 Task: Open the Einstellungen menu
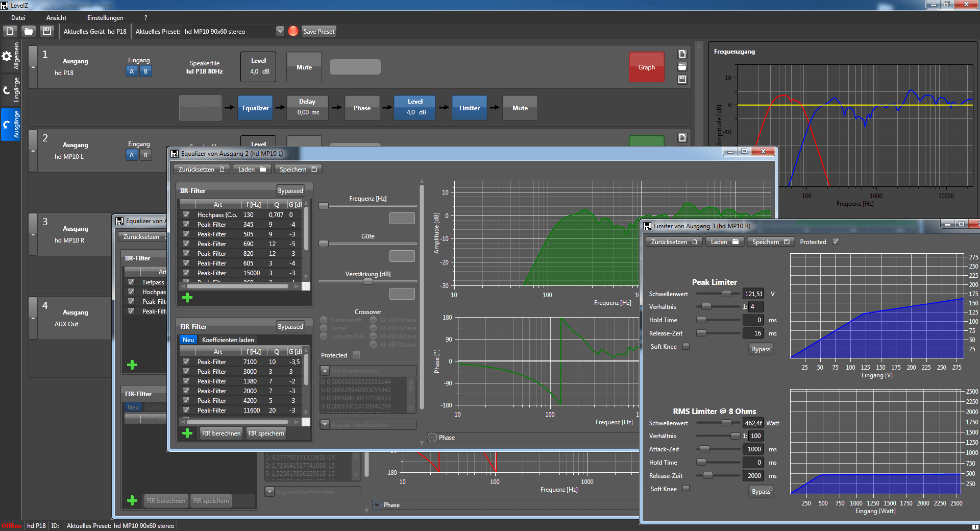tap(105, 18)
